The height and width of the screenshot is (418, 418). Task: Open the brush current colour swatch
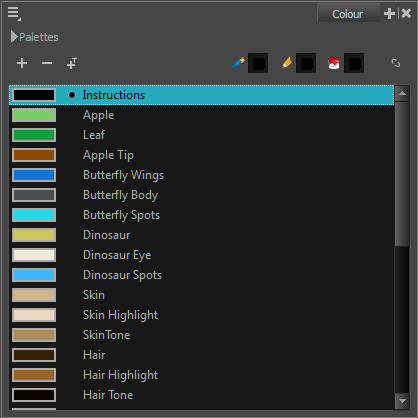point(258,63)
